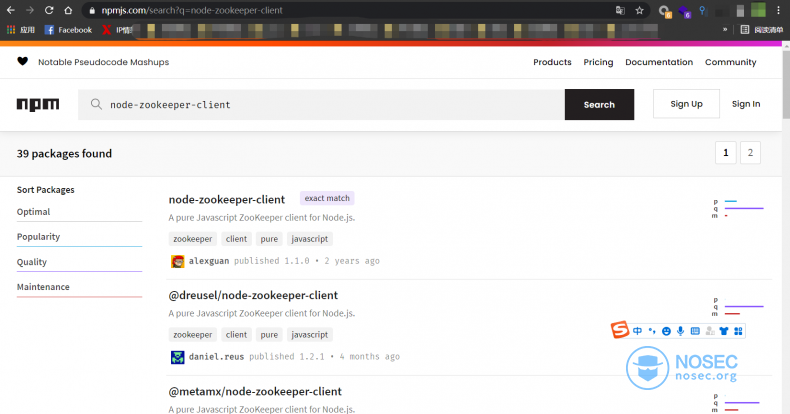Select results page 1

726,153
